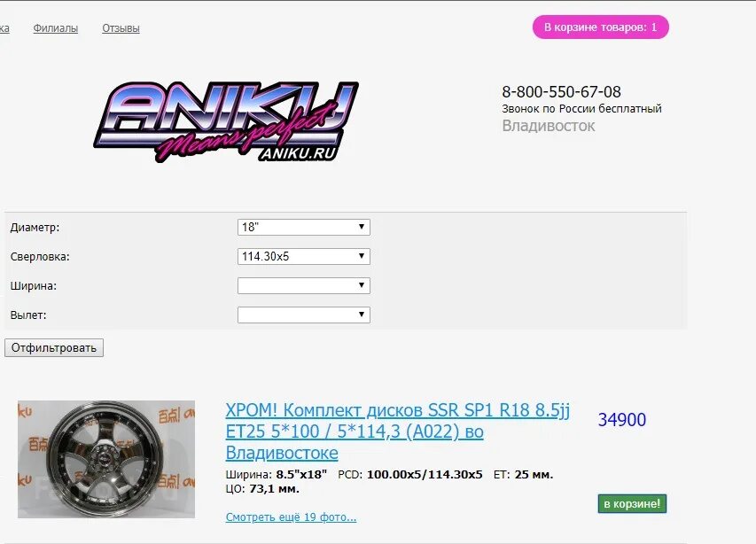This screenshot has width=756, height=544.
Task: Click the green 'в корзине!' button
Action: tap(632, 503)
